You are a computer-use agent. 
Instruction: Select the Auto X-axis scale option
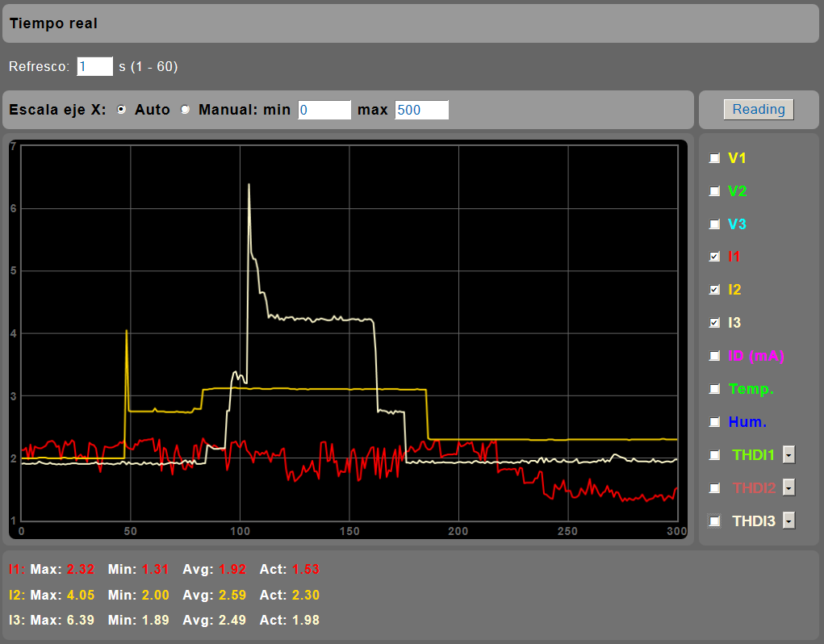click(121, 109)
